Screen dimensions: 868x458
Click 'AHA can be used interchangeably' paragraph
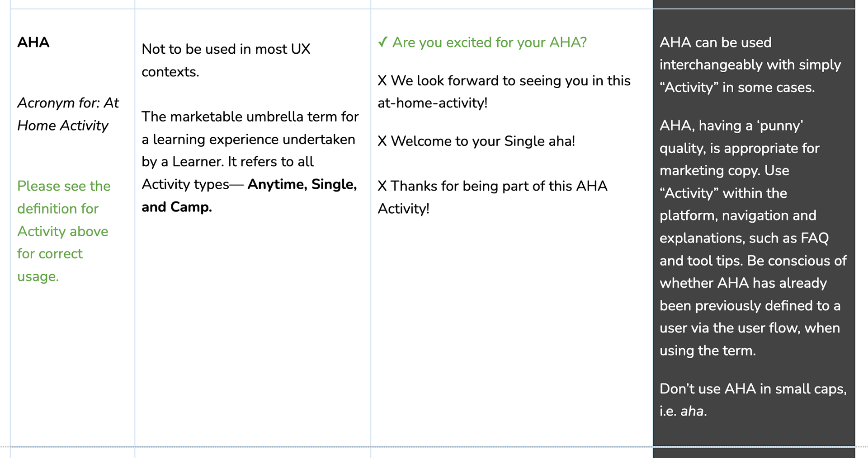click(x=750, y=65)
